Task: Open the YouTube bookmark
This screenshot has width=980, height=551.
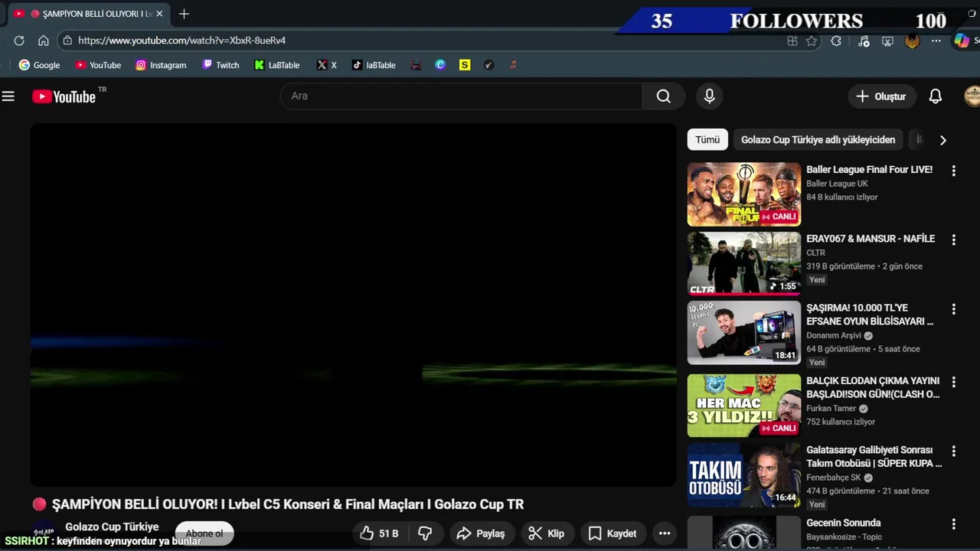Action: pos(98,65)
